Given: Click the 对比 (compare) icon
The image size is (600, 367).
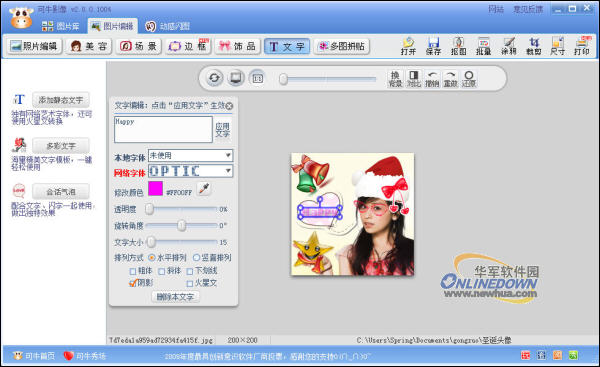Looking at the screenshot, I should [413, 79].
